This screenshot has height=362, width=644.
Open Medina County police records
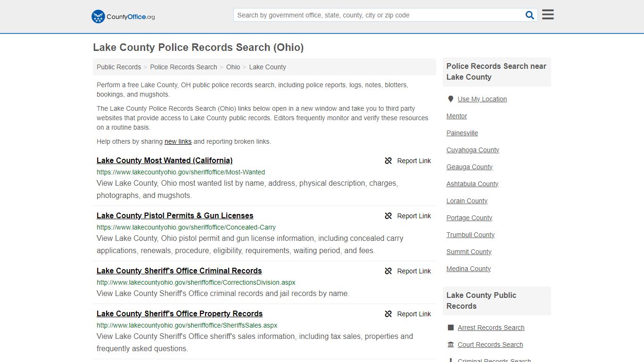pyautogui.click(x=469, y=269)
